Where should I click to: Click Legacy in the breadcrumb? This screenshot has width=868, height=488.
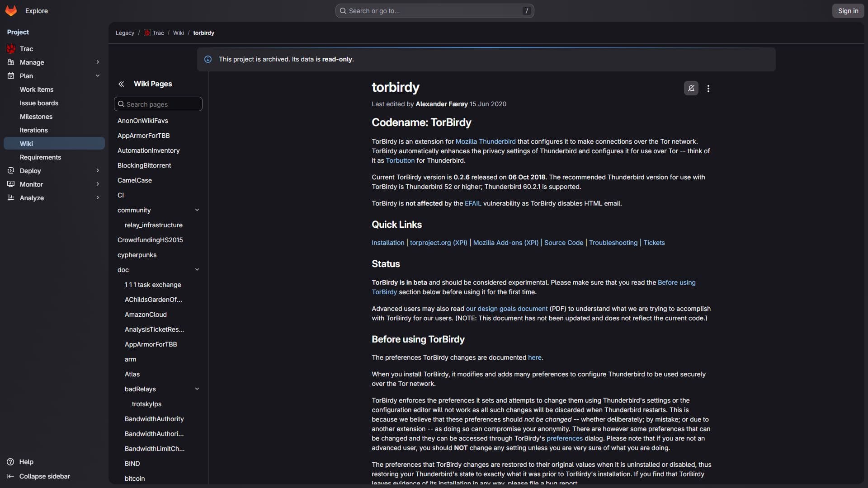(125, 33)
